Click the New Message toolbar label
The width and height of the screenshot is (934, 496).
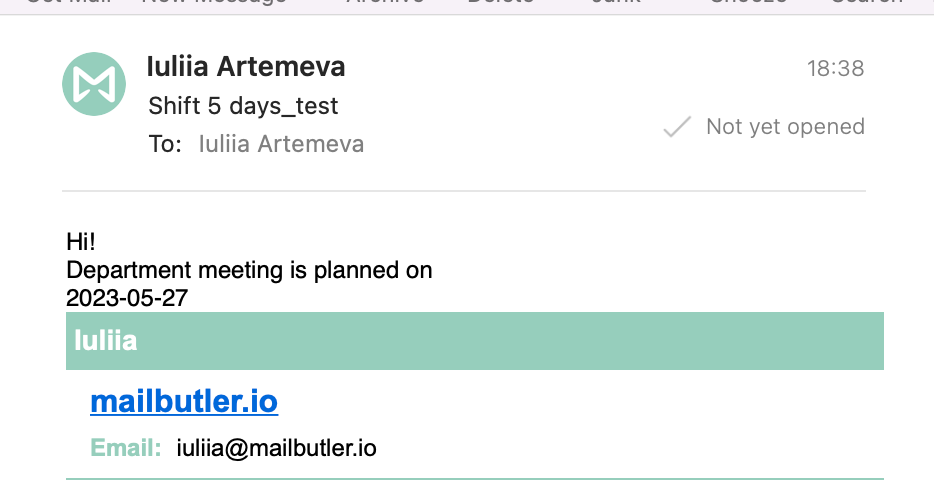[214, 2]
